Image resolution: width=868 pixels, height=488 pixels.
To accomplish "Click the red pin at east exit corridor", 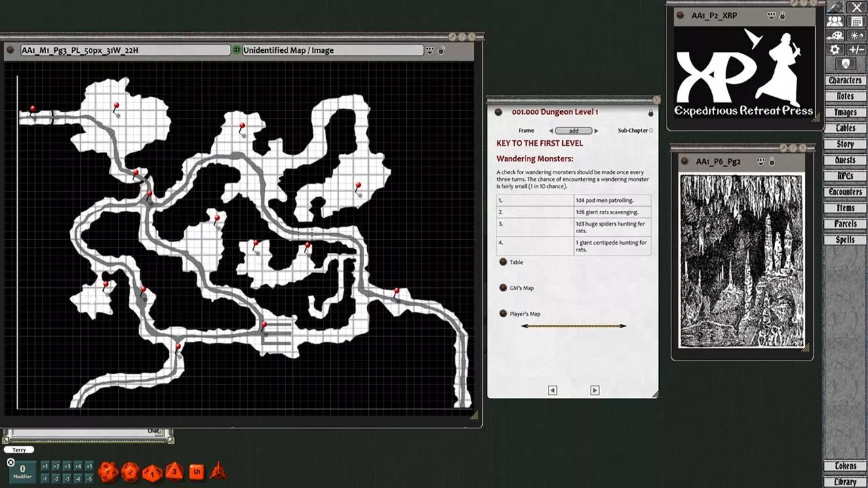I will click(396, 293).
